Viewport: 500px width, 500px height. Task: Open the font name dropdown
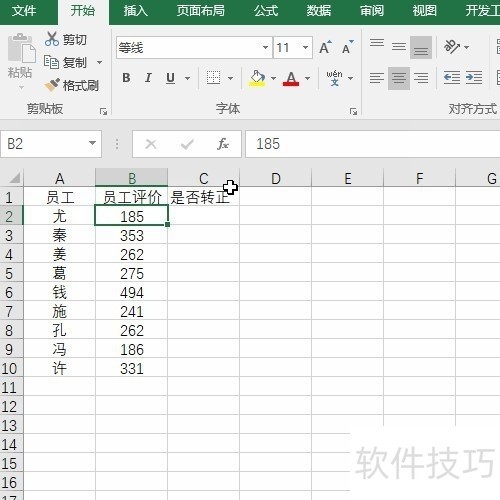[265, 47]
